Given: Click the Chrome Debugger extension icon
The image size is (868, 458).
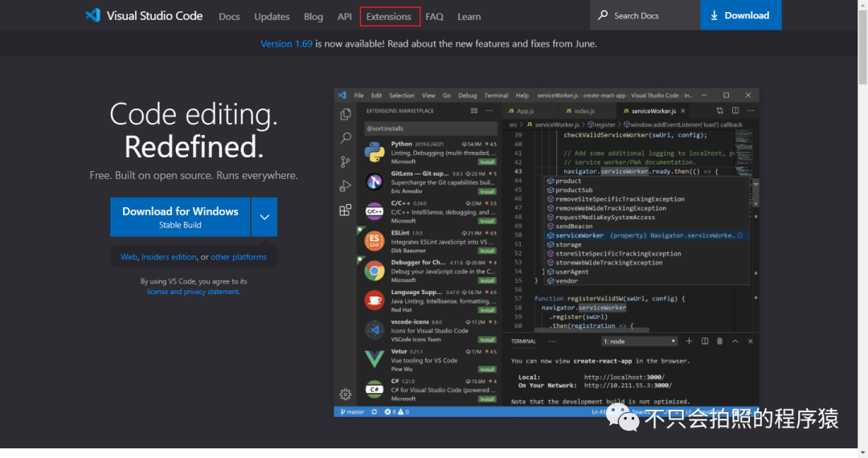Looking at the screenshot, I should pyautogui.click(x=375, y=271).
